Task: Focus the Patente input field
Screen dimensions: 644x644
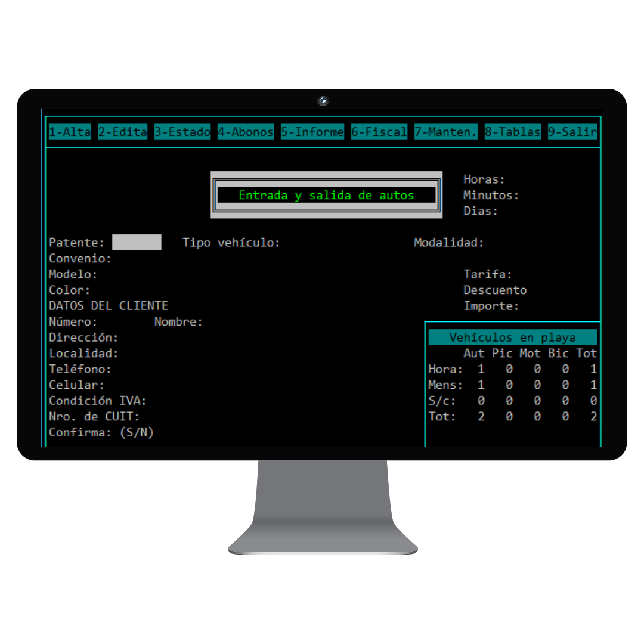Action: [x=137, y=243]
